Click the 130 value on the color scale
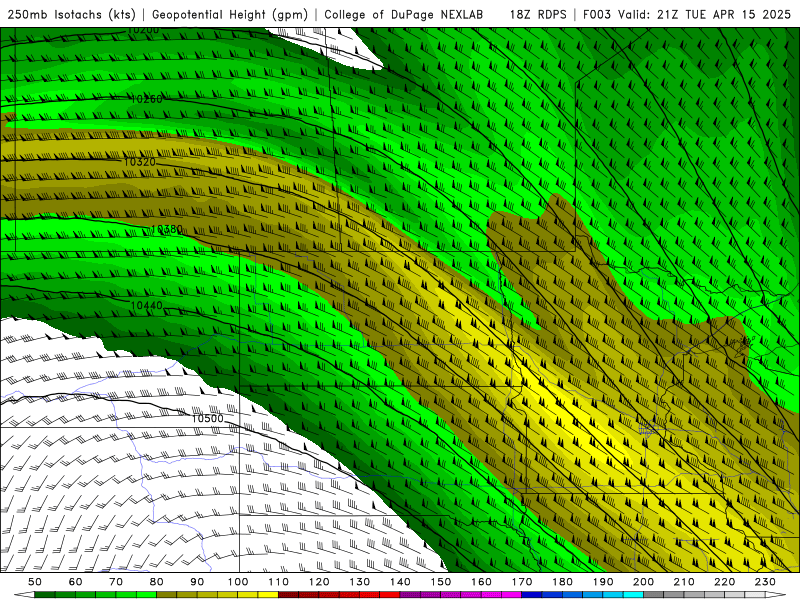The width and height of the screenshot is (800, 600). [360, 582]
